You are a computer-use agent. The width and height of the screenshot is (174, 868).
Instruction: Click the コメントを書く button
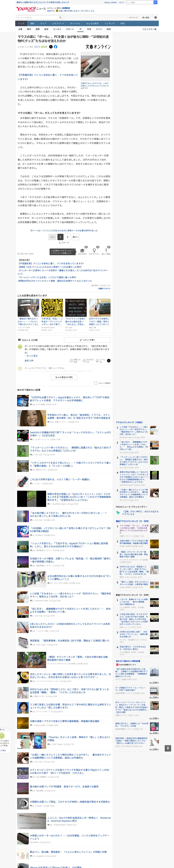pos(87,340)
